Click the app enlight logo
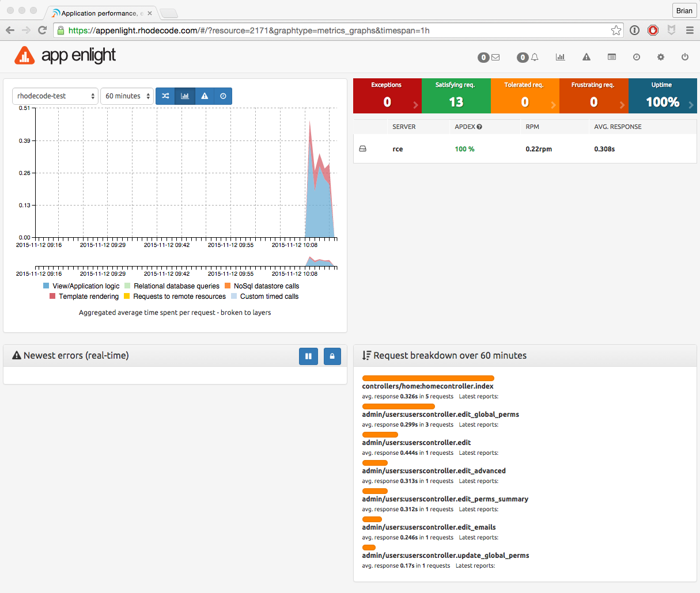The width and height of the screenshot is (700, 593). tap(65, 56)
